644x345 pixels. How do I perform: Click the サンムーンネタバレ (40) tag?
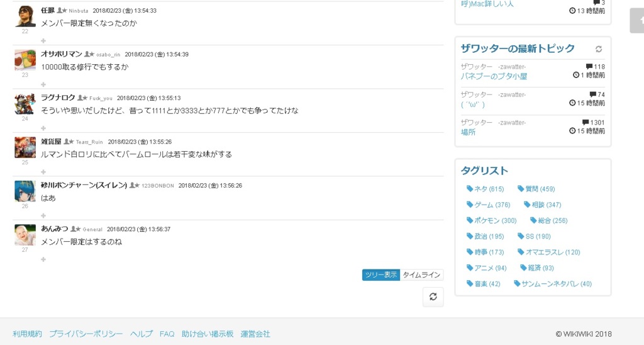tap(553, 283)
